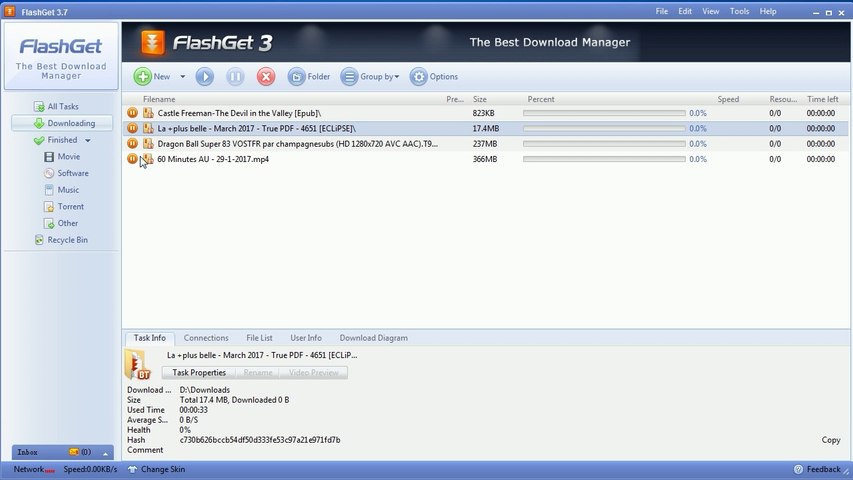Click Copy link next to hash

point(831,440)
